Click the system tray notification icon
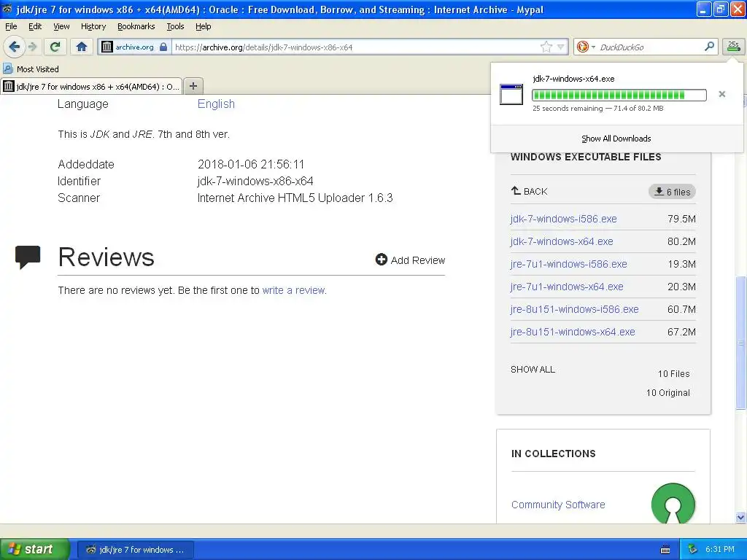 [x=693, y=549]
